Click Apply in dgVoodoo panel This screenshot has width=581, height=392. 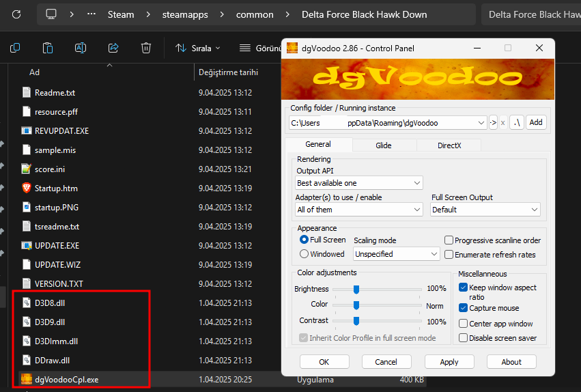449,362
